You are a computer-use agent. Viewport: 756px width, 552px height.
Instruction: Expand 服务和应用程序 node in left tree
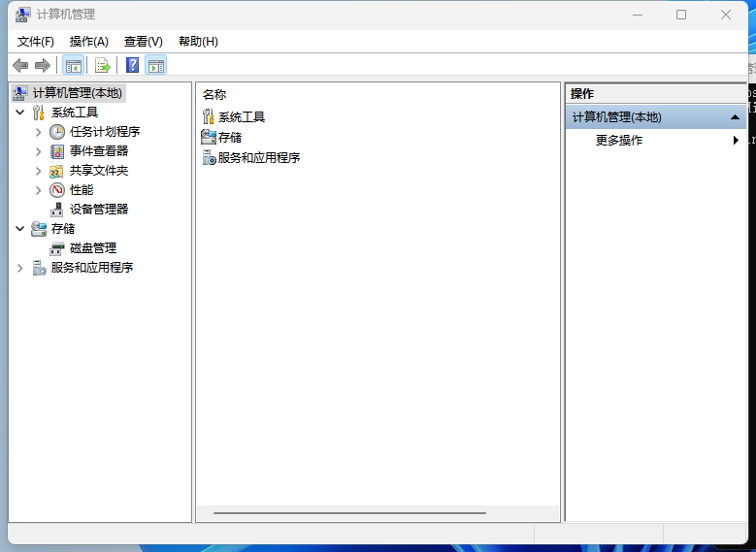(x=19, y=268)
